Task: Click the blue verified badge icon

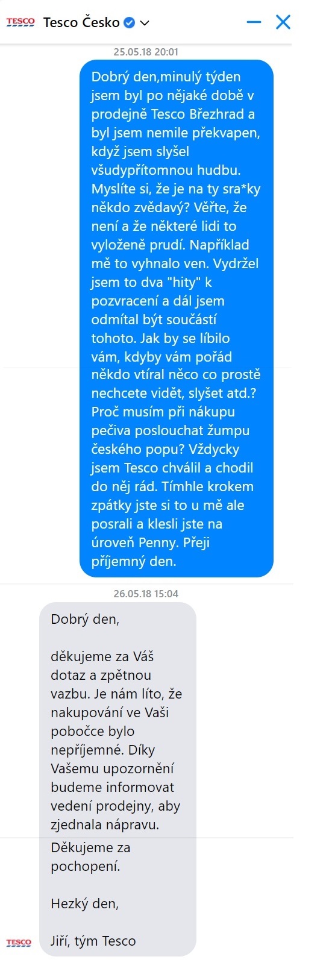Action: [x=129, y=23]
